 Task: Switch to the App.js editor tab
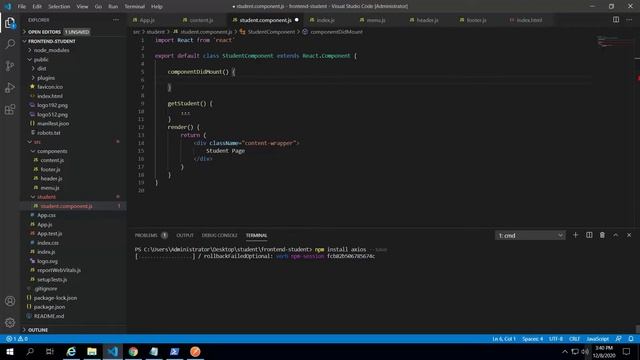[x=147, y=20]
